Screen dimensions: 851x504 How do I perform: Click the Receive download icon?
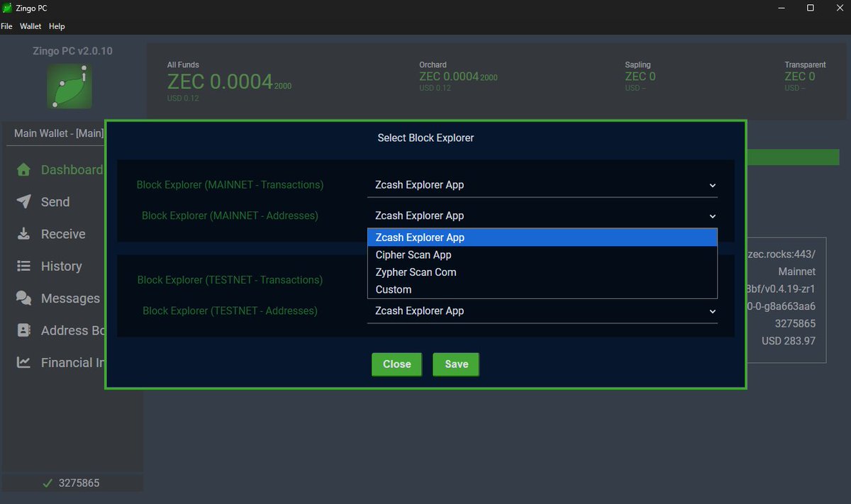pos(23,234)
